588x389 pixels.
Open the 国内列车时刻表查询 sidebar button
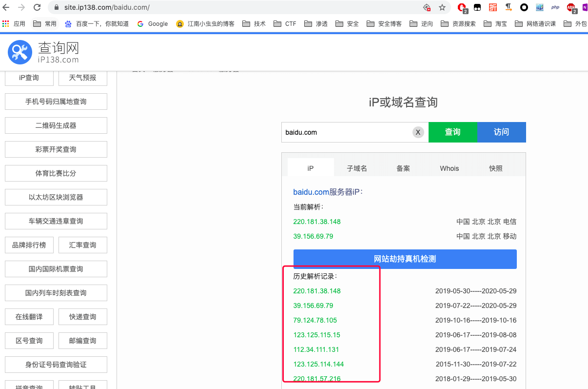56,293
